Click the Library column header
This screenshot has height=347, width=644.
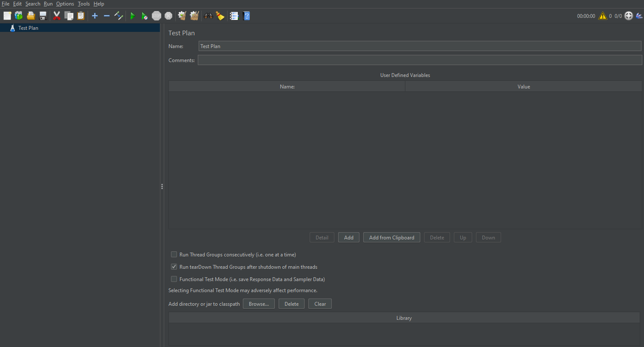tap(404, 318)
